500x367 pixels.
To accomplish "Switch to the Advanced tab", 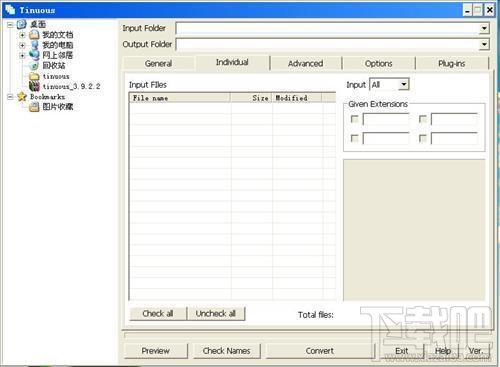I will 305,63.
